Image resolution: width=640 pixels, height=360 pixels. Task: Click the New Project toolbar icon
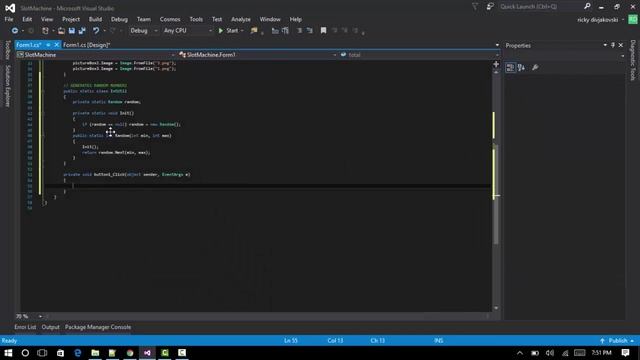45,31
